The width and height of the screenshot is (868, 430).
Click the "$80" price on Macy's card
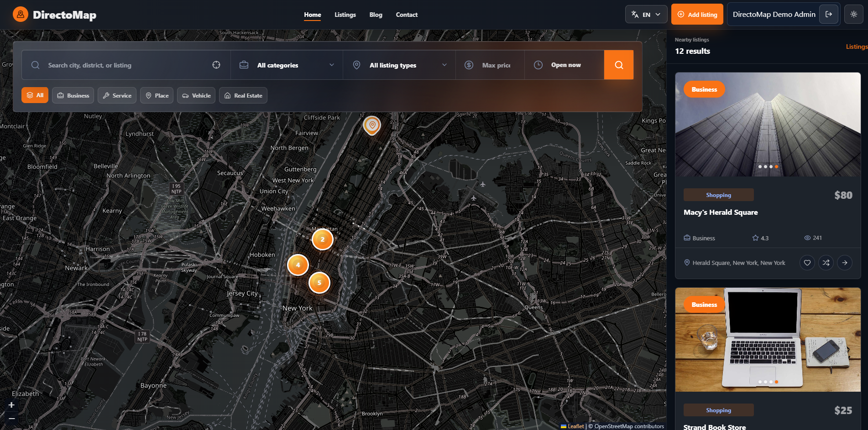(843, 195)
